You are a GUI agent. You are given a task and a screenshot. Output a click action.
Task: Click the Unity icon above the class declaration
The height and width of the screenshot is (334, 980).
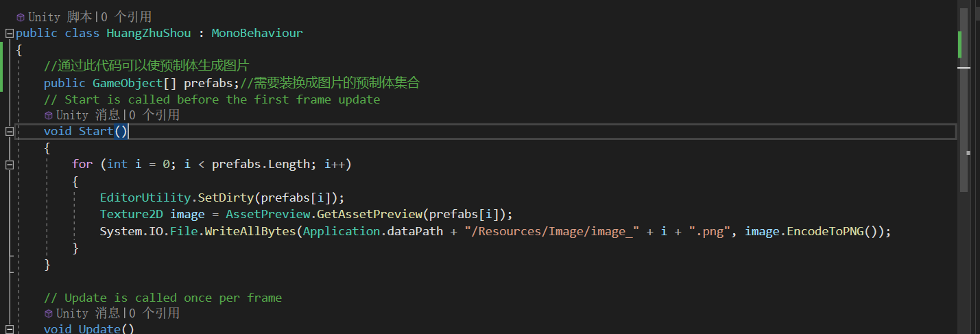point(21,17)
